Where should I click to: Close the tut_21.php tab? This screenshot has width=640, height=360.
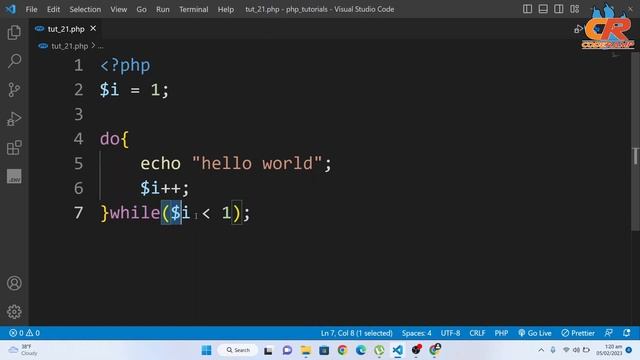coord(93,28)
